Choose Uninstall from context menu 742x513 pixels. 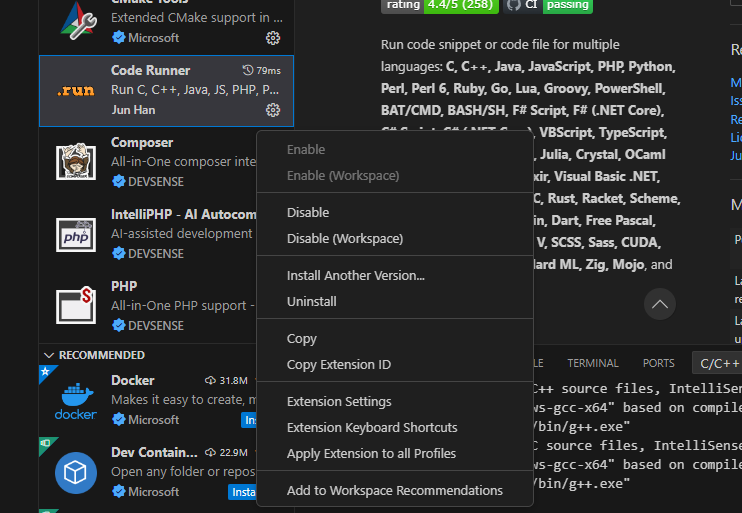coord(311,301)
